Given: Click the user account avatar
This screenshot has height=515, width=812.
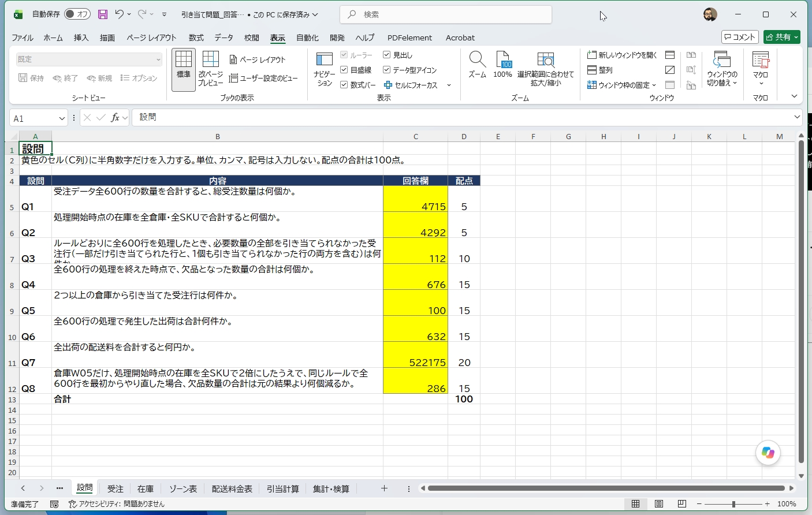Looking at the screenshot, I should click(x=710, y=14).
